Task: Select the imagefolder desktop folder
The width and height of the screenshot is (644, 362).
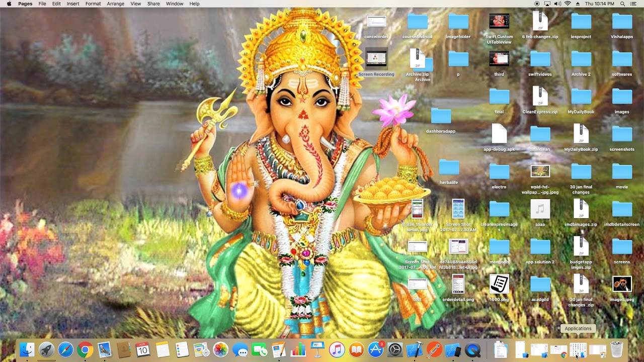Action: 458,26
